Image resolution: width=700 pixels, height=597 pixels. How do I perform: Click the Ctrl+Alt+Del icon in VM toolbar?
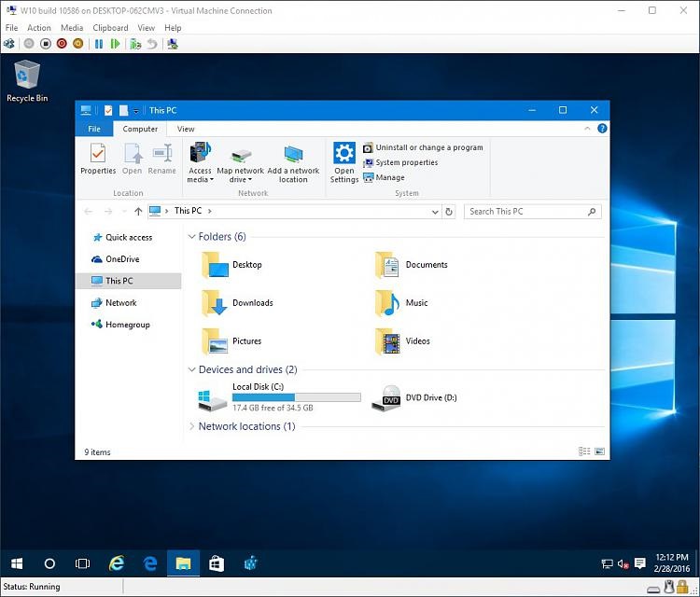pos(9,44)
